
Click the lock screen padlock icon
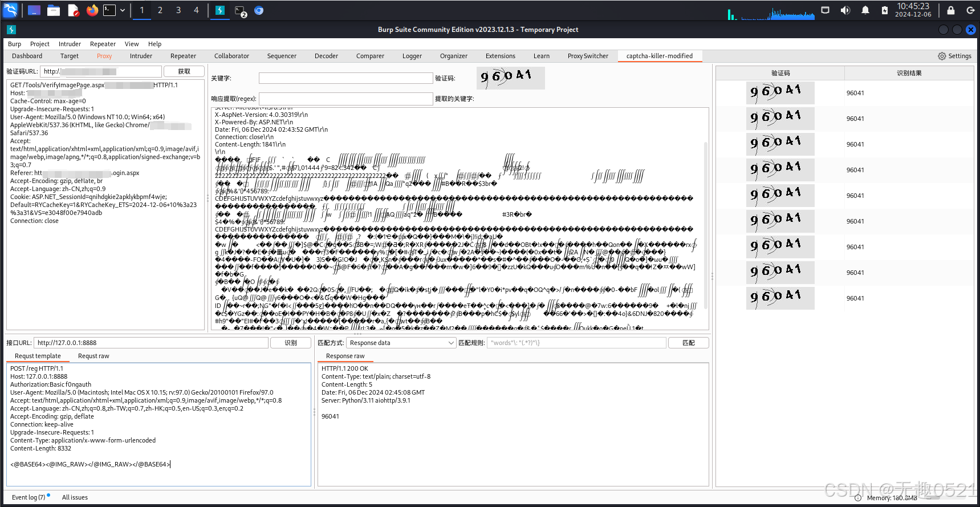pos(950,10)
